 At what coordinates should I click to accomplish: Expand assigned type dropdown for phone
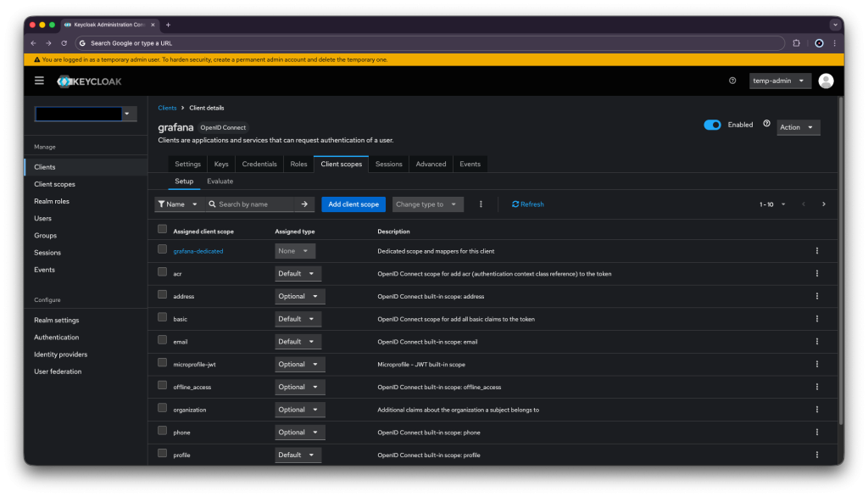pyautogui.click(x=299, y=433)
